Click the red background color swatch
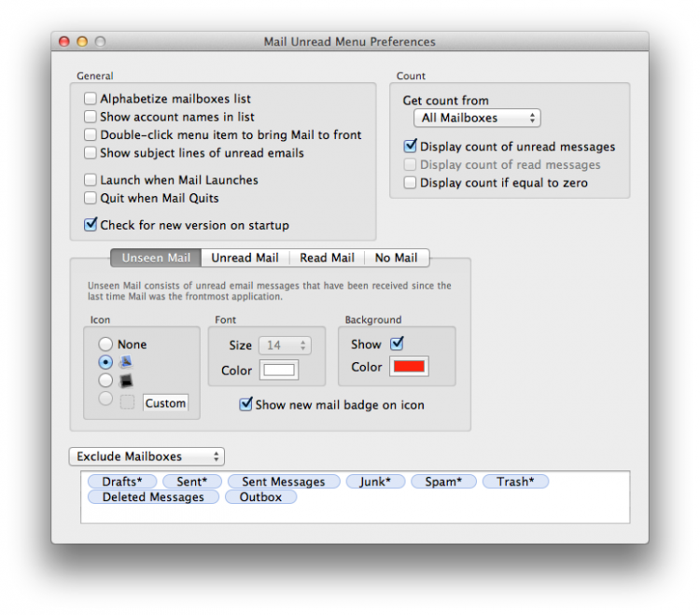700x615 pixels. point(409,367)
